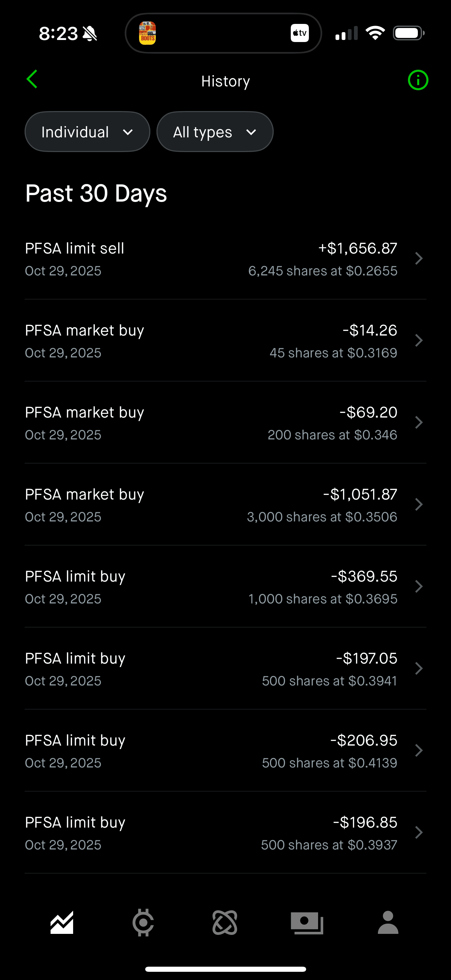
Task: View the 3,000 shares PFSA market buy
Action: pyautogui.click(x=225, y=504)
